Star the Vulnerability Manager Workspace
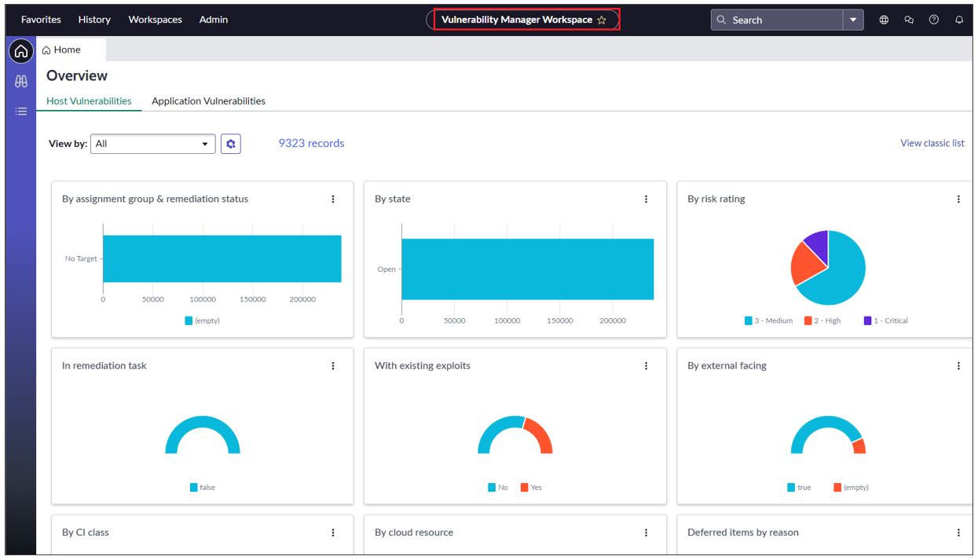This screenshot has width=978, height=560. click(602, 19)
